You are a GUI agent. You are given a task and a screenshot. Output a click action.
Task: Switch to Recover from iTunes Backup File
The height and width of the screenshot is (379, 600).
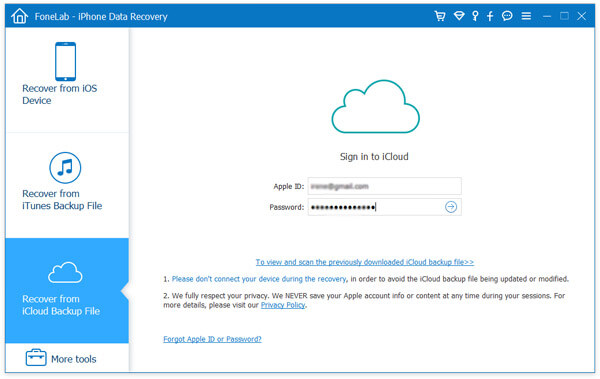tap(62, 199)
